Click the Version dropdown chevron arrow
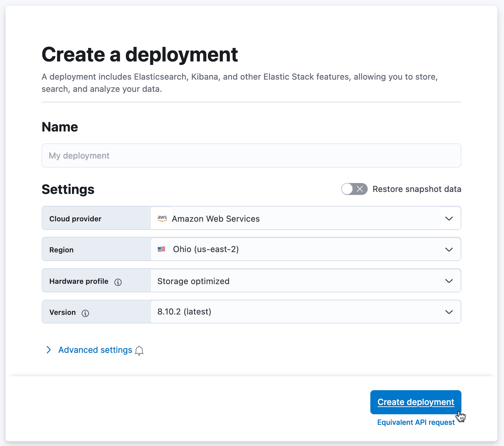This screenshot has height=446, width=504. pyautogui.click(x=449, y=312)
